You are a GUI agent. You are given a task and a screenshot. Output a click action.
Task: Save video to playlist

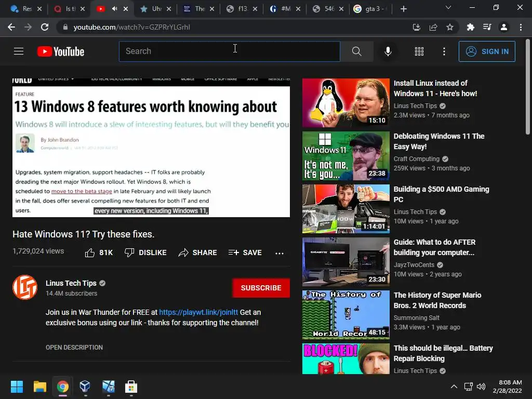[x=245, y=252]
